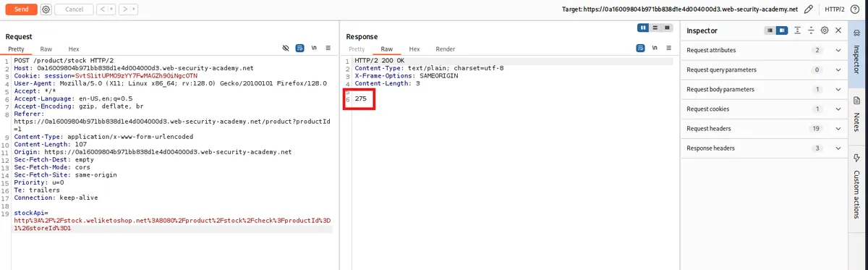Go forward to next request in history
868x270 pixels.
126,9
